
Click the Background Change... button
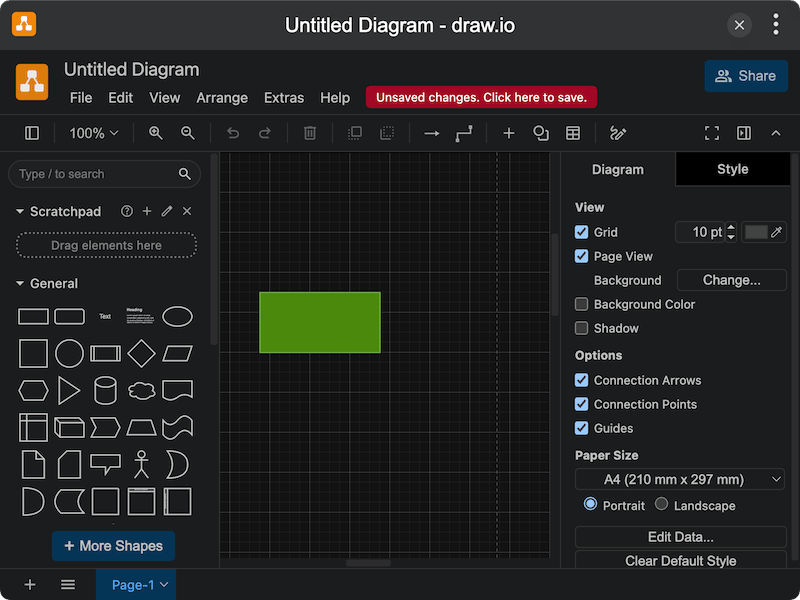[732, 280]
